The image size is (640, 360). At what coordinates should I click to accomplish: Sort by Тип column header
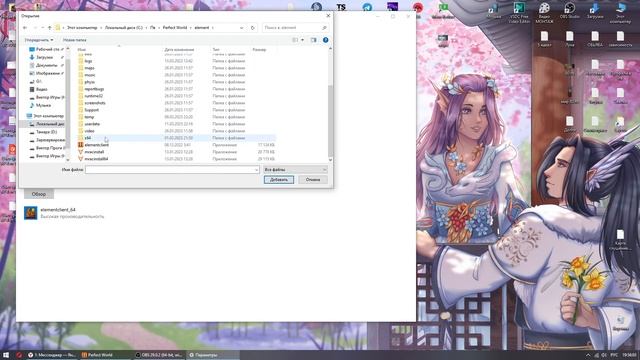pos(216,49)
